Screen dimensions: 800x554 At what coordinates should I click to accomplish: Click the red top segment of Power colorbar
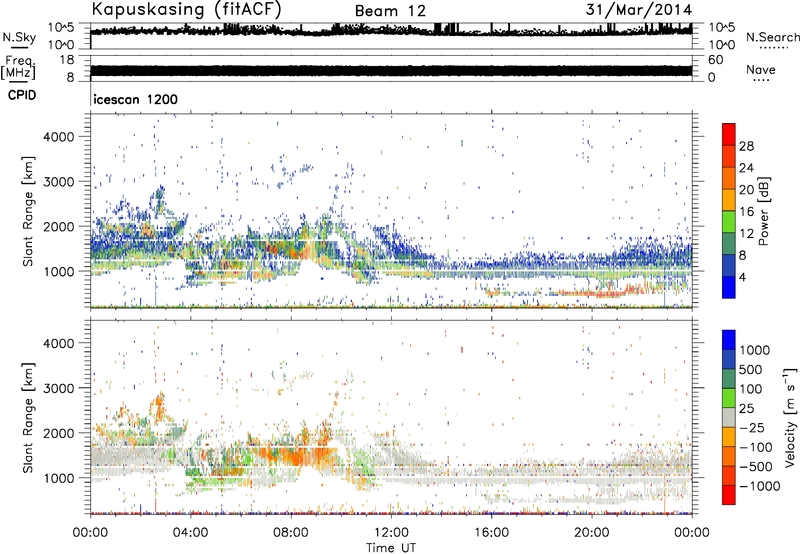729,134
